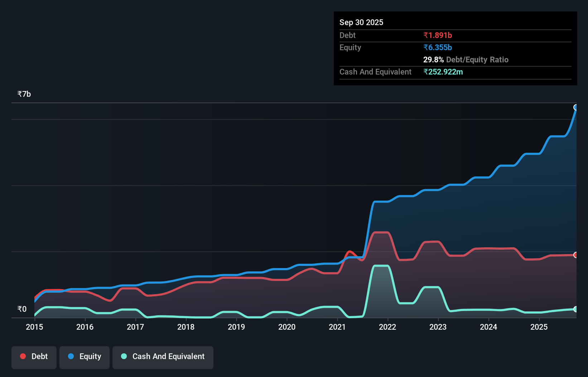Click the rupee symbol next to Debt value

426,35
